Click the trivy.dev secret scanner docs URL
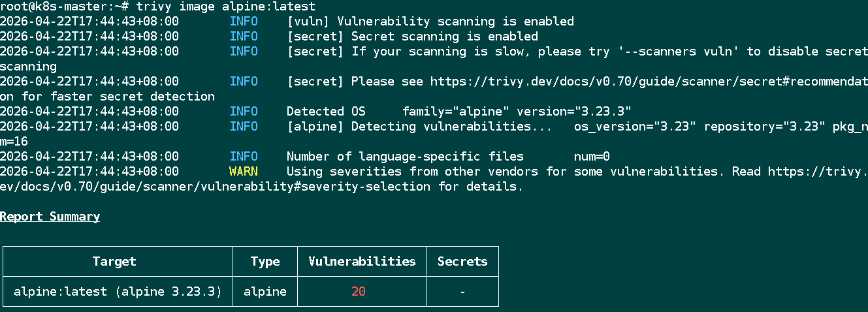Screen dimensions: 868x312 [647, 82]
